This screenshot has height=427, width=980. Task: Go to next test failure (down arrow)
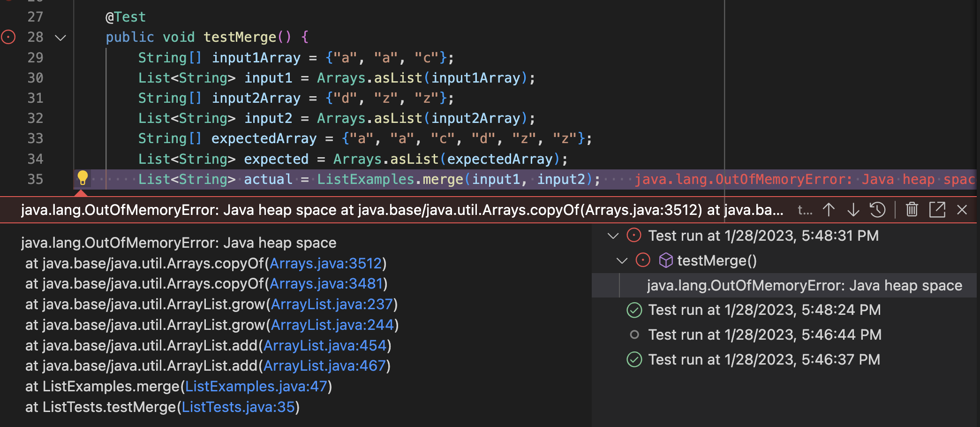coord(853,210)
